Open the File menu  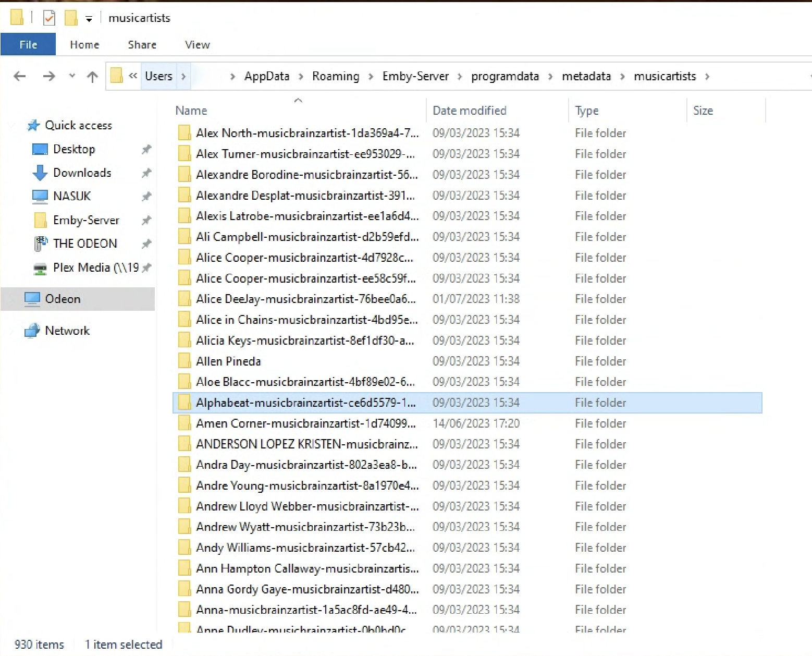click(28, 45)
